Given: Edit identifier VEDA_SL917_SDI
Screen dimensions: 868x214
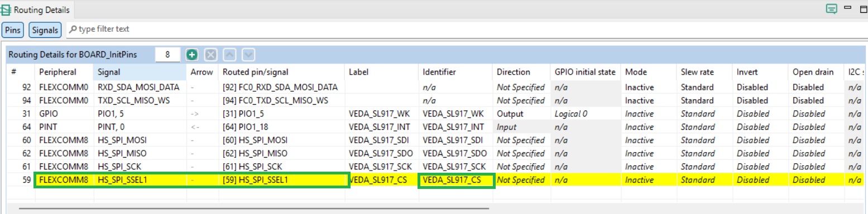Looking at the screenshot, I should (455, 140).
